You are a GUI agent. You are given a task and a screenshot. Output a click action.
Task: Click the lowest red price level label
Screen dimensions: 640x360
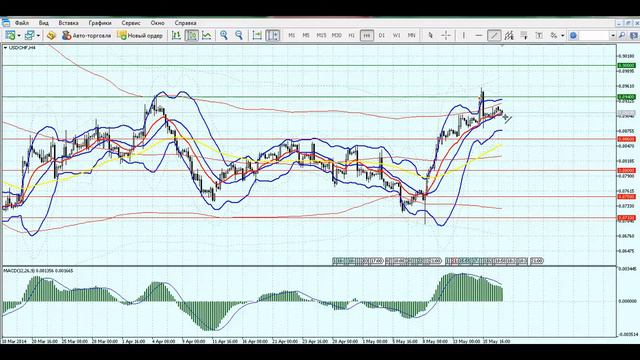(626, 218)
